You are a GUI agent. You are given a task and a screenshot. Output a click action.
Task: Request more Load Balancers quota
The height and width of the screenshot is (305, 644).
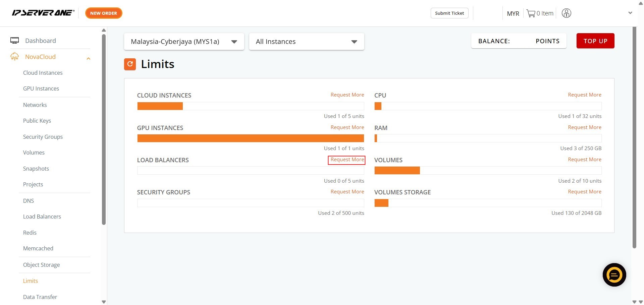click(x=347, y=160)
